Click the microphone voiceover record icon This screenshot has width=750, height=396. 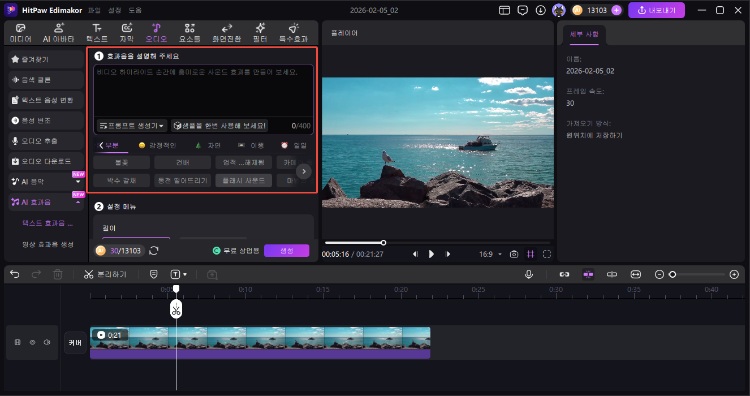(529, 274)
